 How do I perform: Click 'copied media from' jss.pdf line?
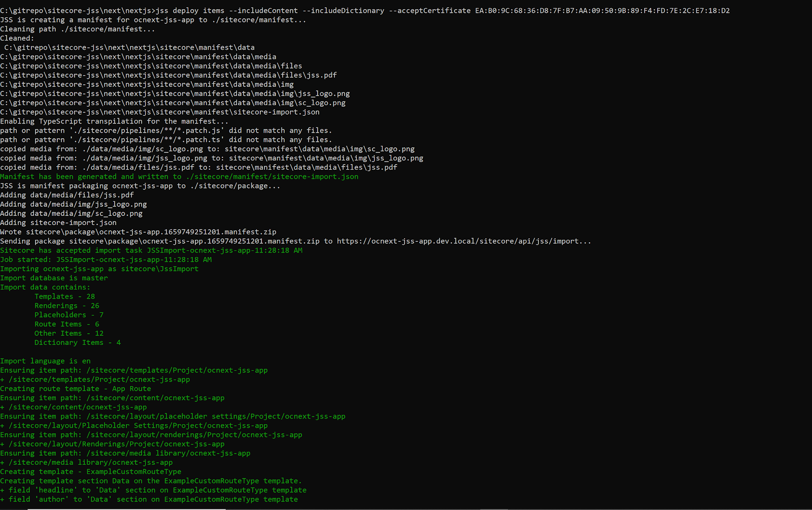point(198,167)
